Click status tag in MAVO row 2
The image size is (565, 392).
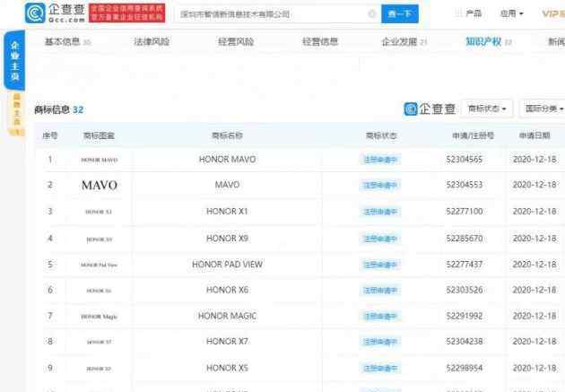coord(380,185)
